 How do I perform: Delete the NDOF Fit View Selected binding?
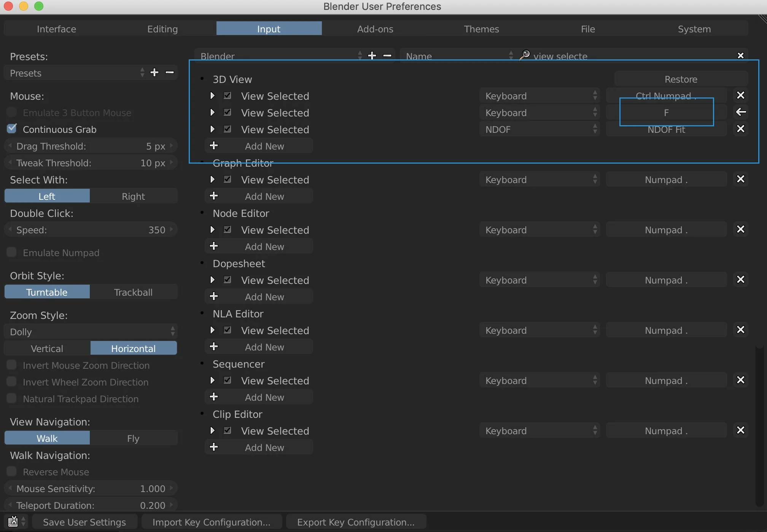tap(740, 129)
